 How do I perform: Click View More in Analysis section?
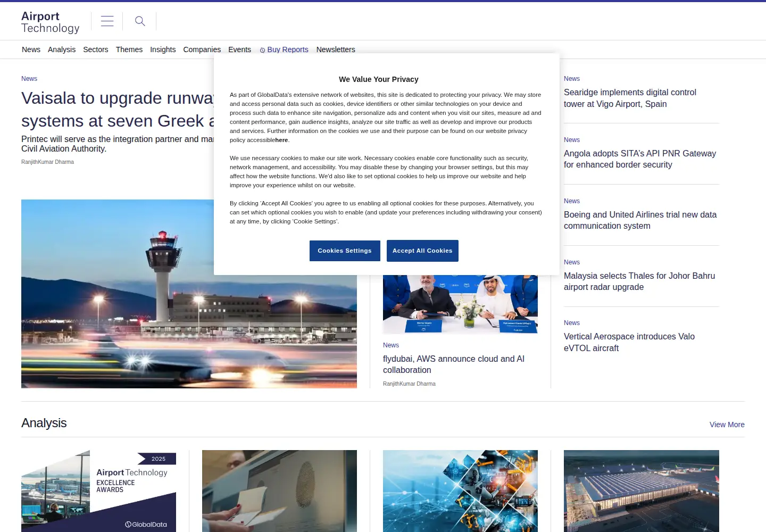727,425
